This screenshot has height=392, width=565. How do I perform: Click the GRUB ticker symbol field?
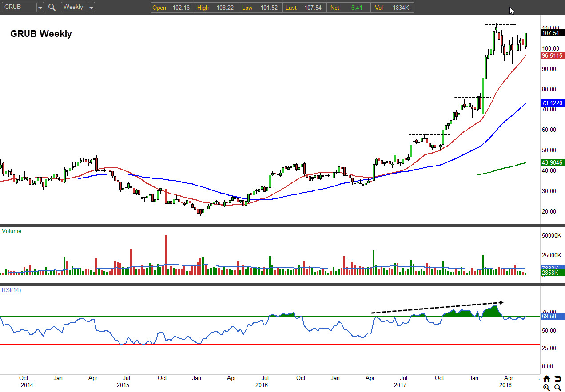point(19,8)
